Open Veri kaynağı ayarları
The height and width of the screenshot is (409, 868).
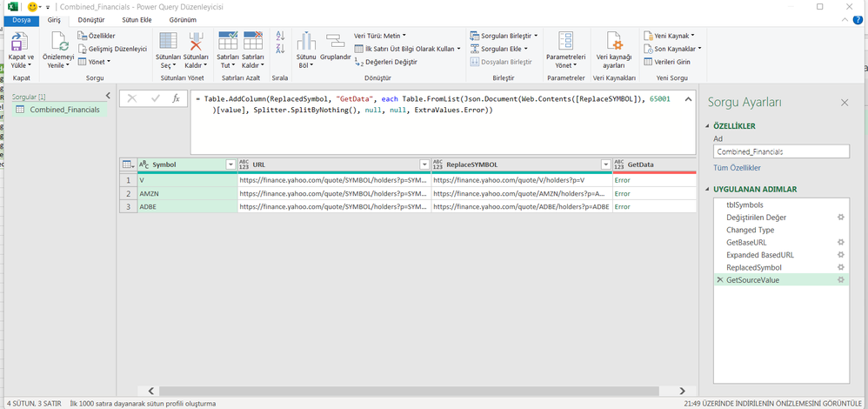(x=614, y=50)
